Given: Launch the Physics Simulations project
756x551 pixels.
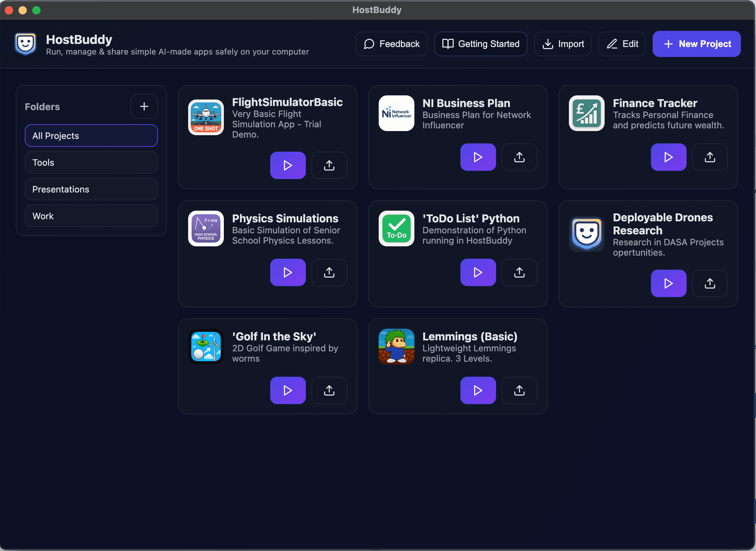Looking at the screenshot, I should tap(288, 272).
